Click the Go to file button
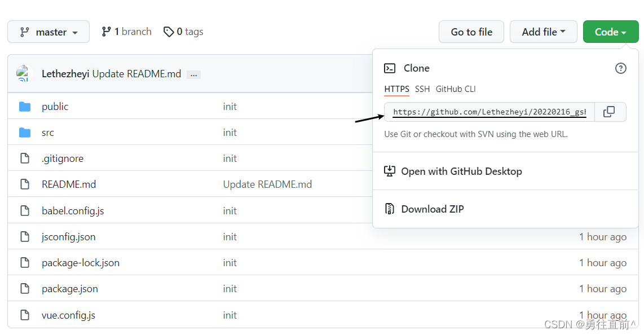 pos(471,32)
